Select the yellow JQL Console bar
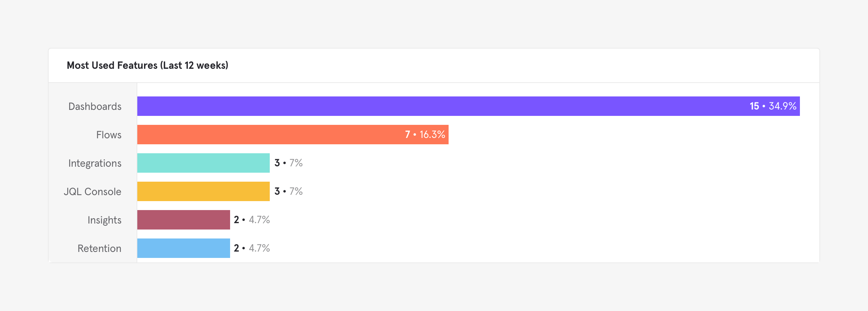The image size is (868, 311). [203, 191]
